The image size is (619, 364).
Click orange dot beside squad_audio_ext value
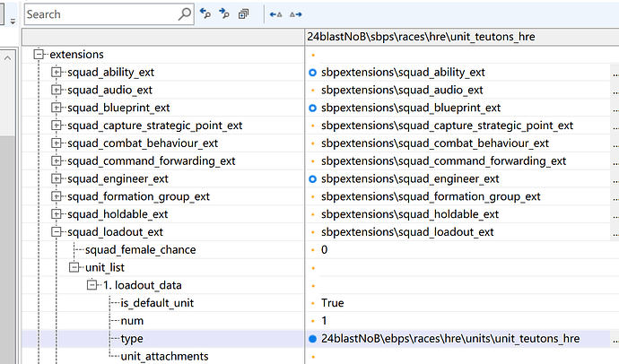[x=313, y=91]
